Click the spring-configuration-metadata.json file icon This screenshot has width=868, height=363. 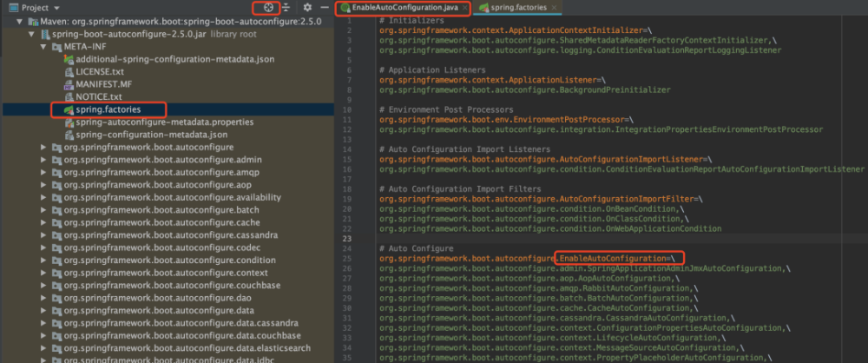point(69,135)
